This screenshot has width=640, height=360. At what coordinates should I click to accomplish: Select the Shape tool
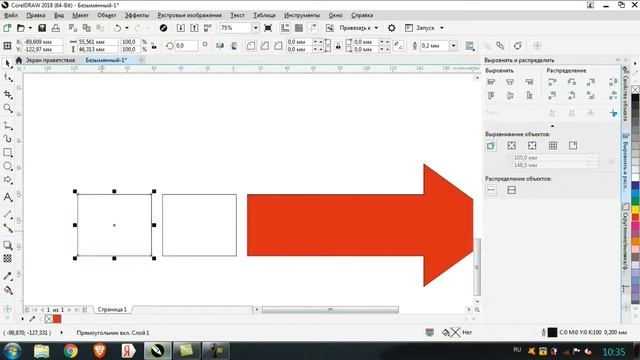[x=7, y=78]
